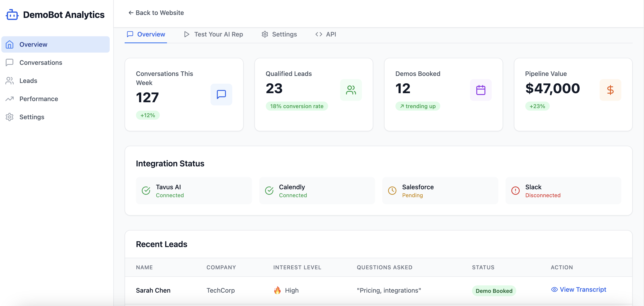Click the blue chat bubble icon in Conversations card

(221, 95)
